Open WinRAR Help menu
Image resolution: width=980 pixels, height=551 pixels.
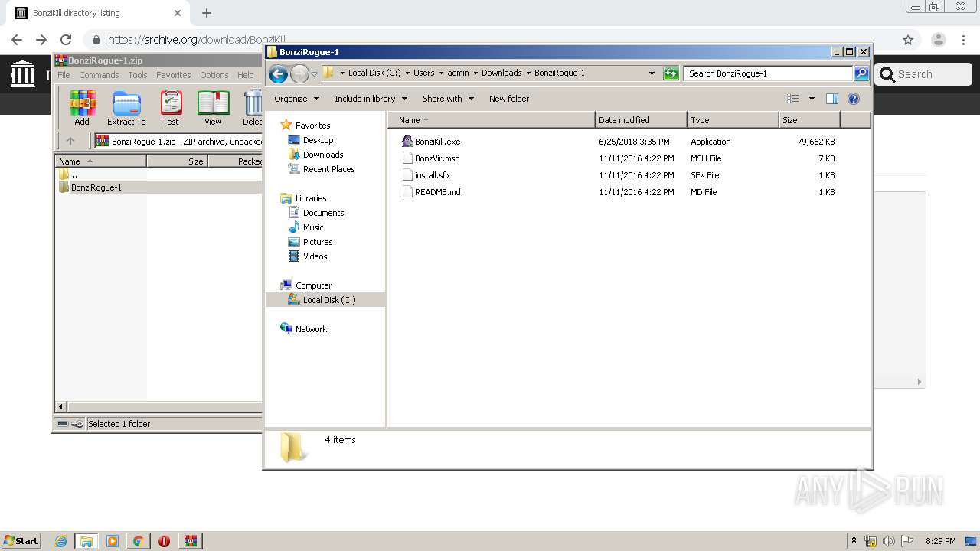click(245, 75)
